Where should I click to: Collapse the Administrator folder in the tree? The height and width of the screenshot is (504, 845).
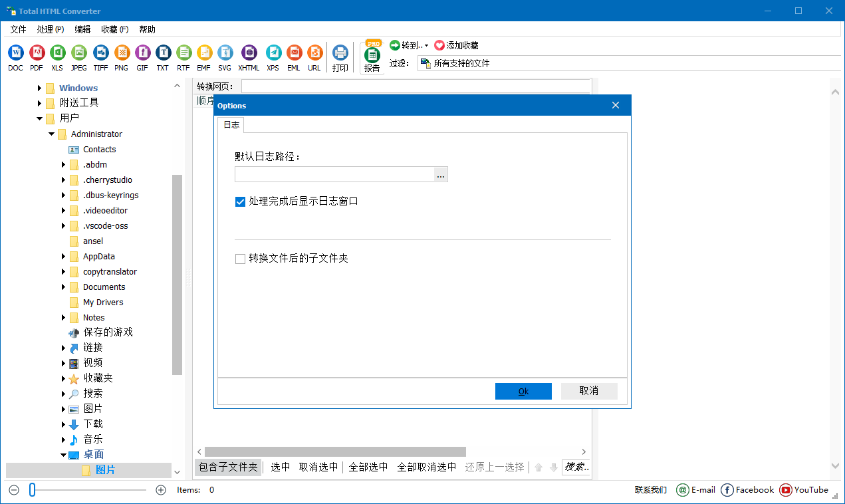pos(51,134)
